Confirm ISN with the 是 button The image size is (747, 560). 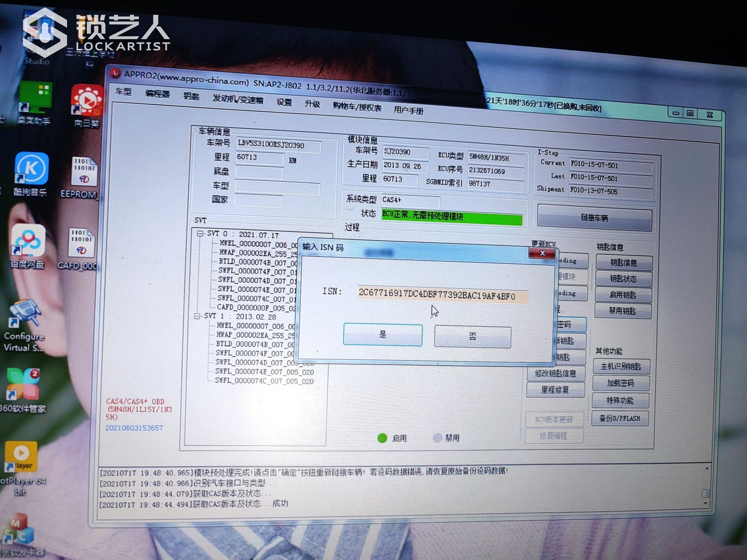(x=383, y=335)
